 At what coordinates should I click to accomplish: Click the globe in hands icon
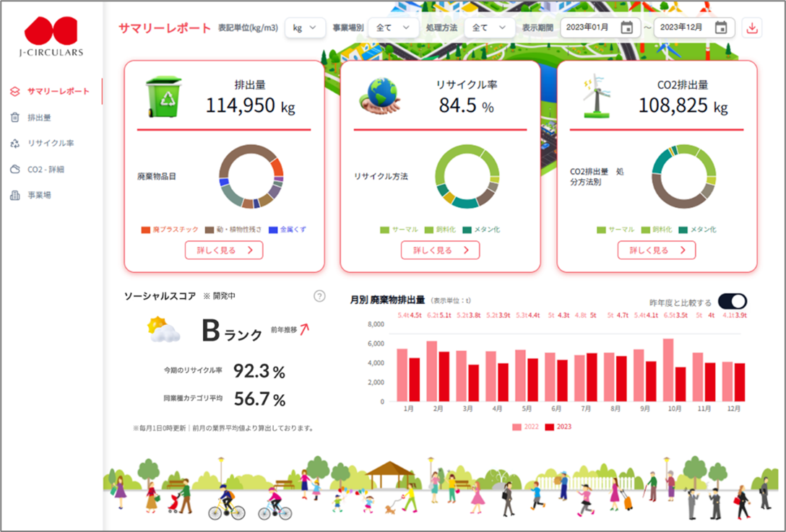tap(381, 96)
